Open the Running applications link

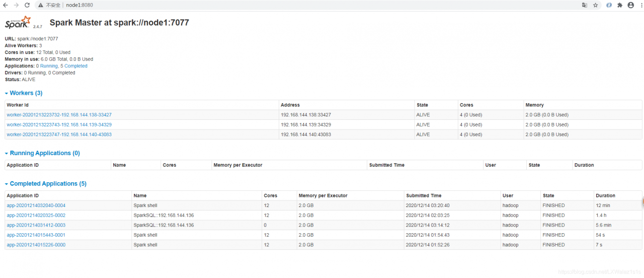pos(49,66)
